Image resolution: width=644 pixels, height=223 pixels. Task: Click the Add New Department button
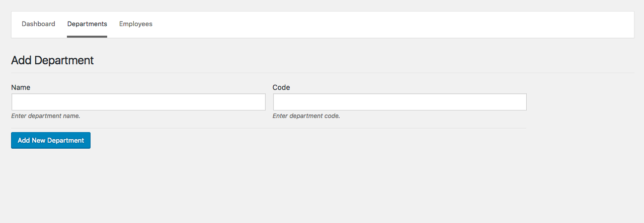click(51, 141)
